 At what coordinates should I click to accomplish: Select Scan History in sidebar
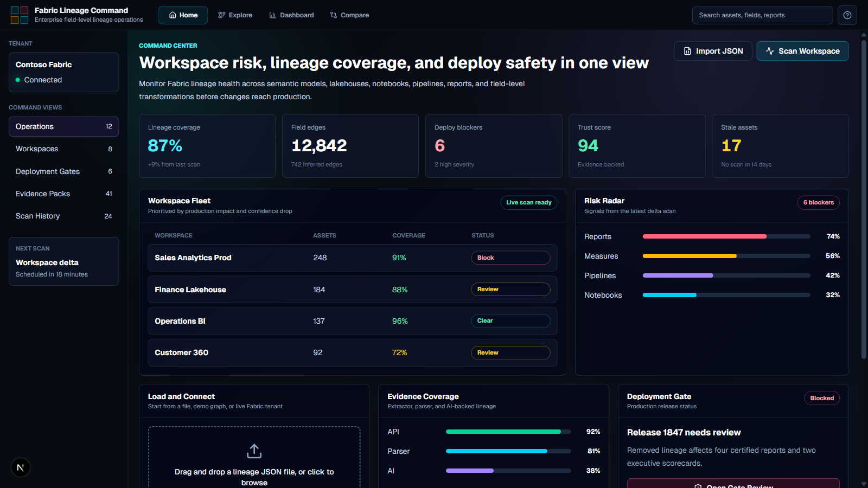(63, 216)
